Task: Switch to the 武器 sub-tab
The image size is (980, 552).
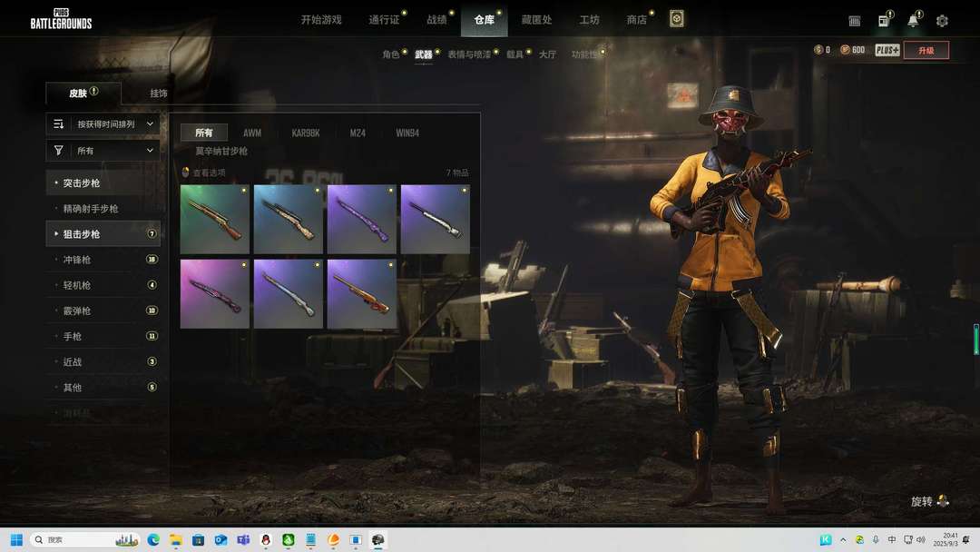Action: 423,54
